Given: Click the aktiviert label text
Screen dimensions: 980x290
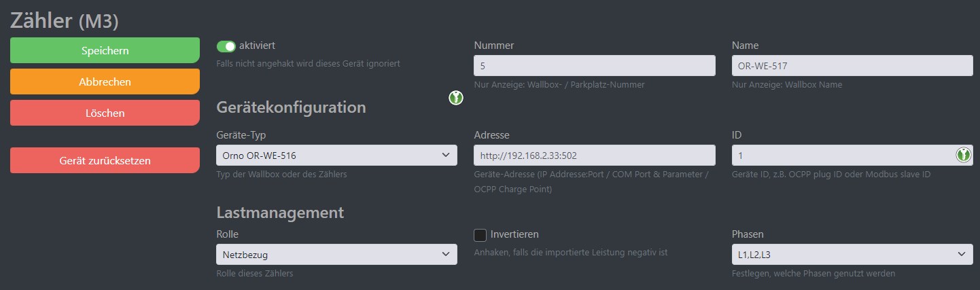Looking at the screenshot, I should point(257,46).
